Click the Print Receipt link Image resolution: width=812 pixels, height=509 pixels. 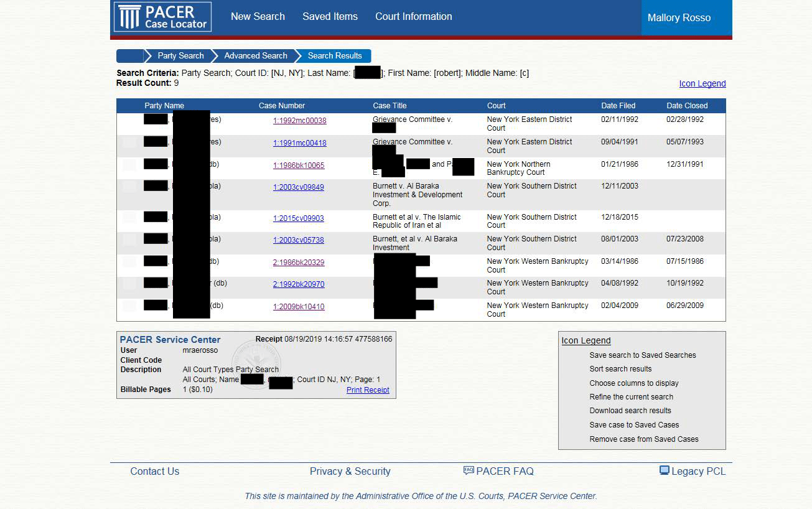tap(368, 390)
